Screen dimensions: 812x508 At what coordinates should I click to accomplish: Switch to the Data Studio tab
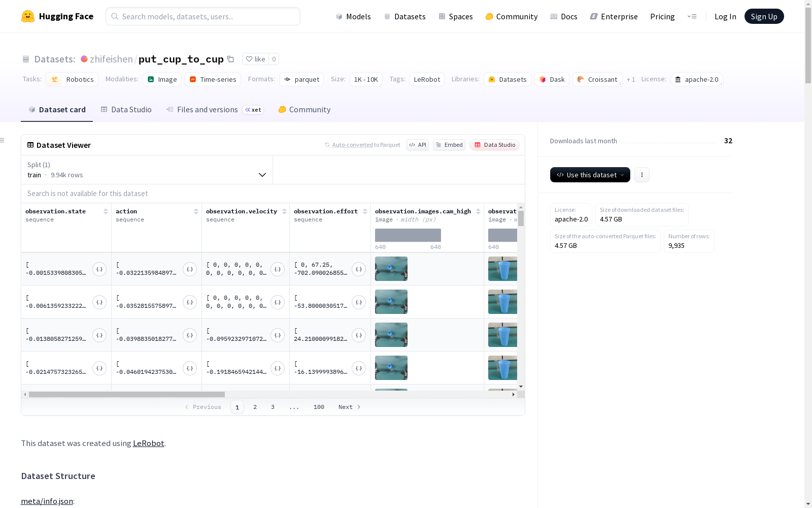(126, 110)
